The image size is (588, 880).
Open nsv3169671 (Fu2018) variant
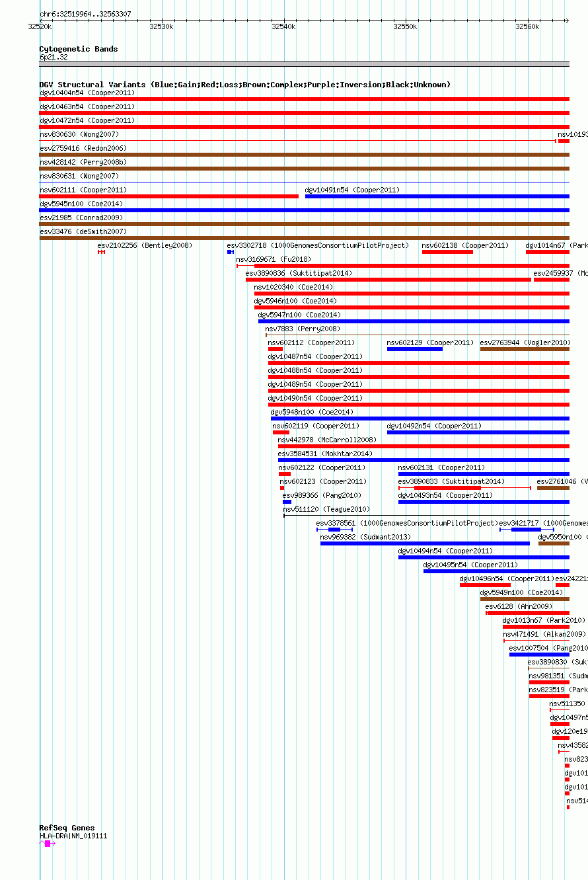point(403,266)
